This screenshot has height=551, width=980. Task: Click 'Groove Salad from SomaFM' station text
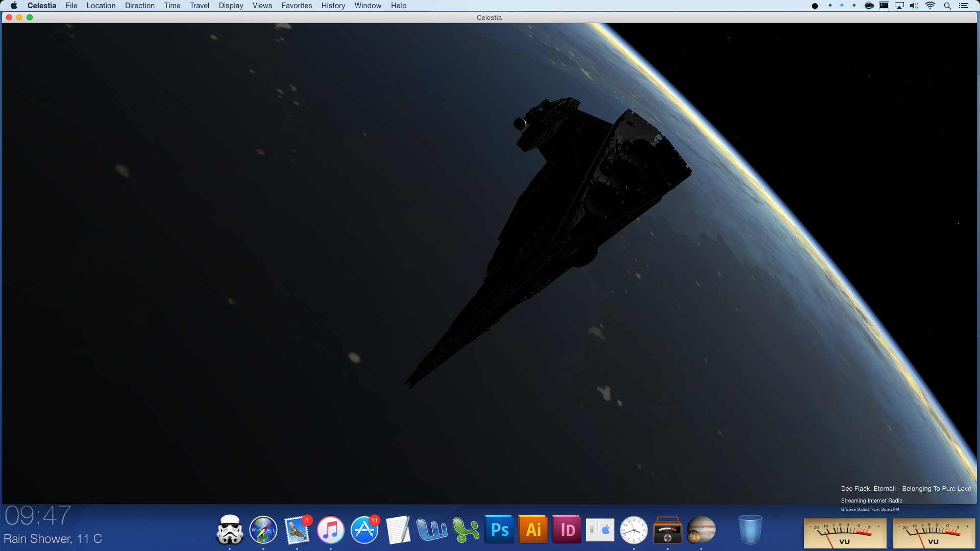(x=870, y=509)
